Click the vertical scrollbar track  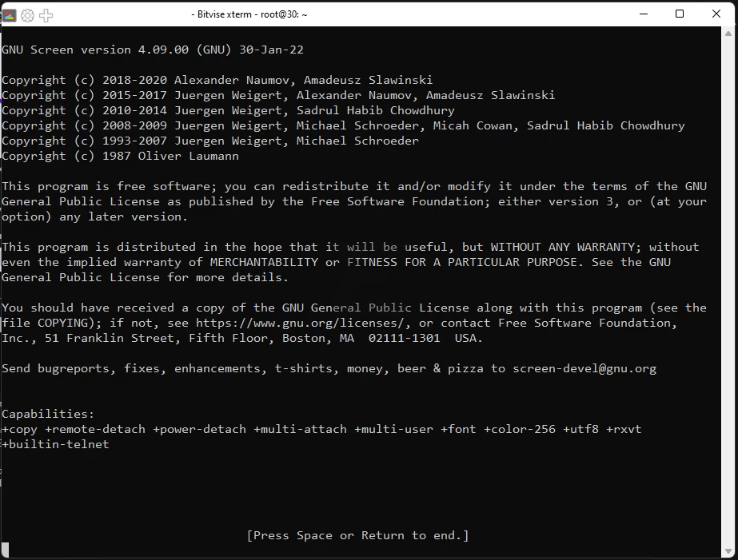(x=728, y=292)
